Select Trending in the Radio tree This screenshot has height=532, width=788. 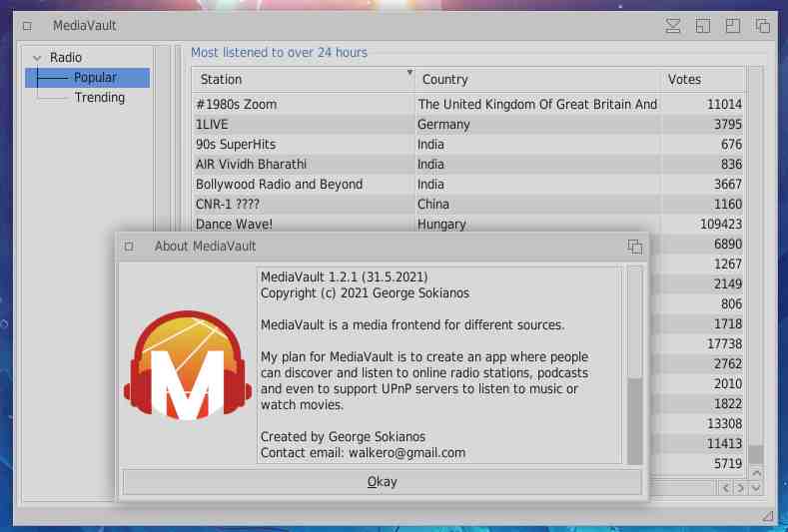(99, 98)
